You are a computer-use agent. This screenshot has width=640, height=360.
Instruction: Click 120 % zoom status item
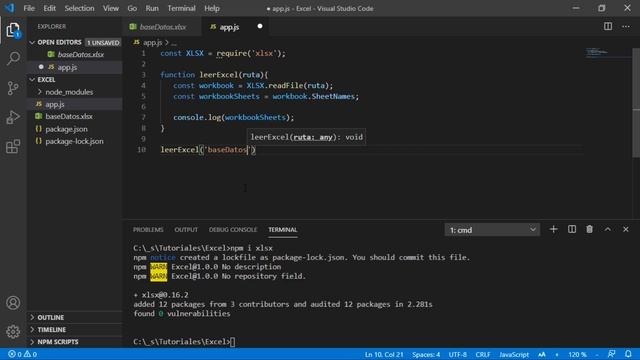point(577,354)
